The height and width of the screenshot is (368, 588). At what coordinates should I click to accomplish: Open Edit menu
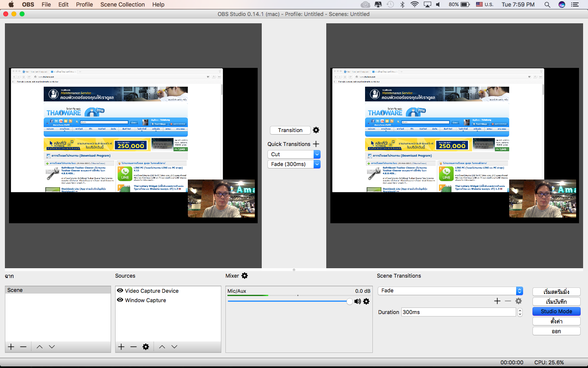pos(63,4)
